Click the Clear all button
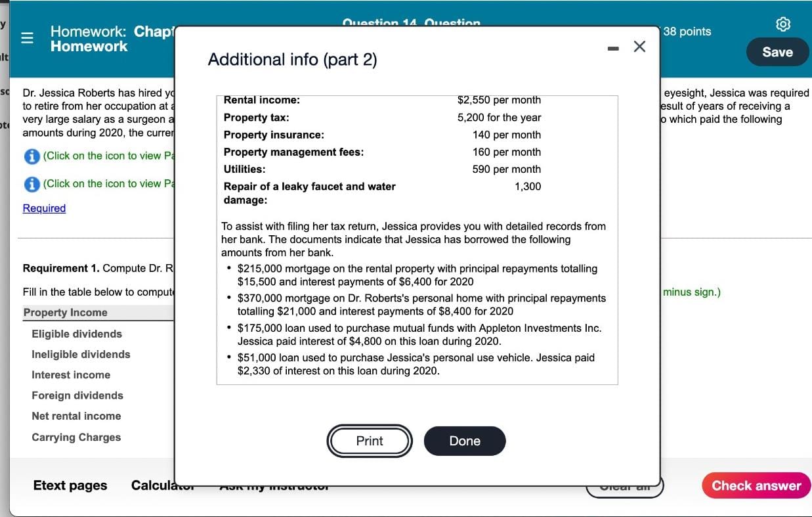Viewport: 812px width, 517px height. [624, 486]
